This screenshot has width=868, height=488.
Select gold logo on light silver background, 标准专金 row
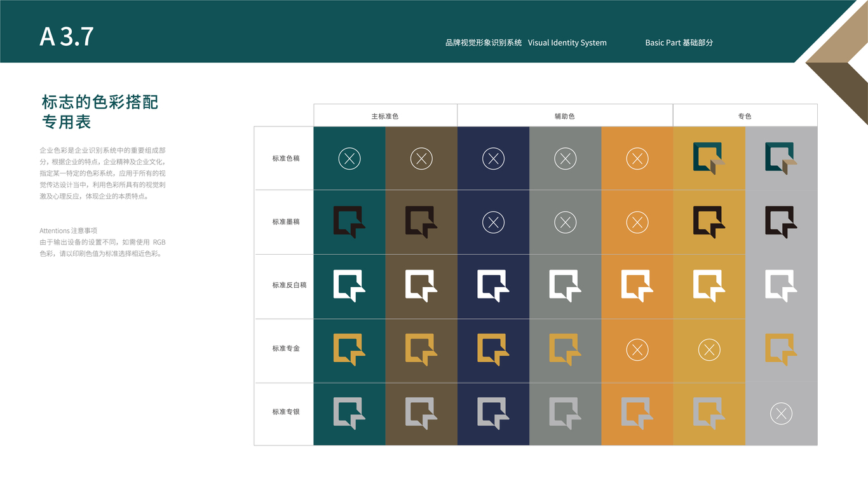coord(782,349)
